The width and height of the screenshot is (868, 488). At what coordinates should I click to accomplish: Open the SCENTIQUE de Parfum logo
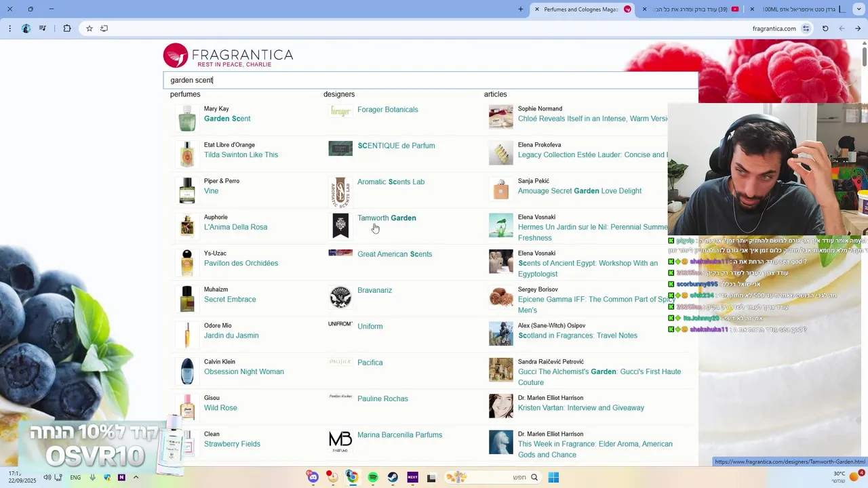coord(340,148)
